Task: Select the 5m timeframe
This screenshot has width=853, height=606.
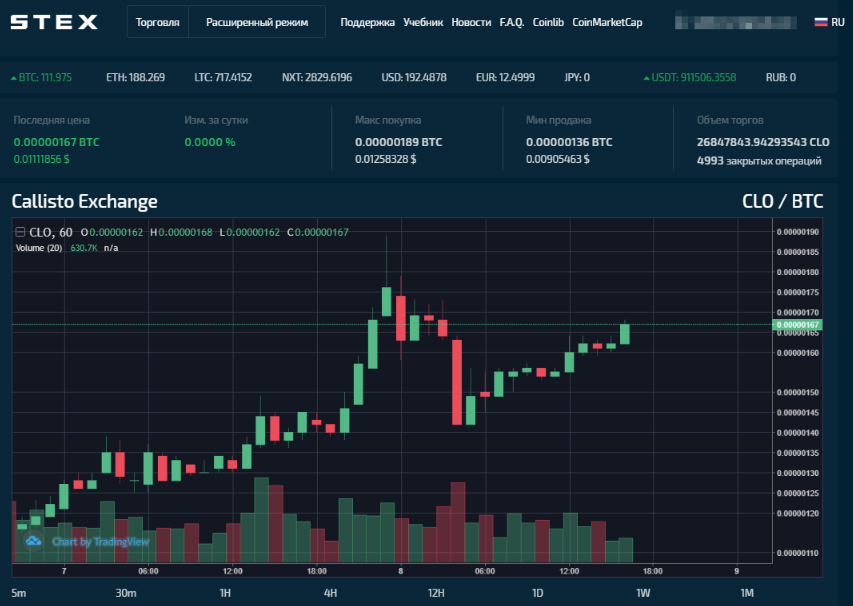Action: pyautogui.click(x=18, y=593)
